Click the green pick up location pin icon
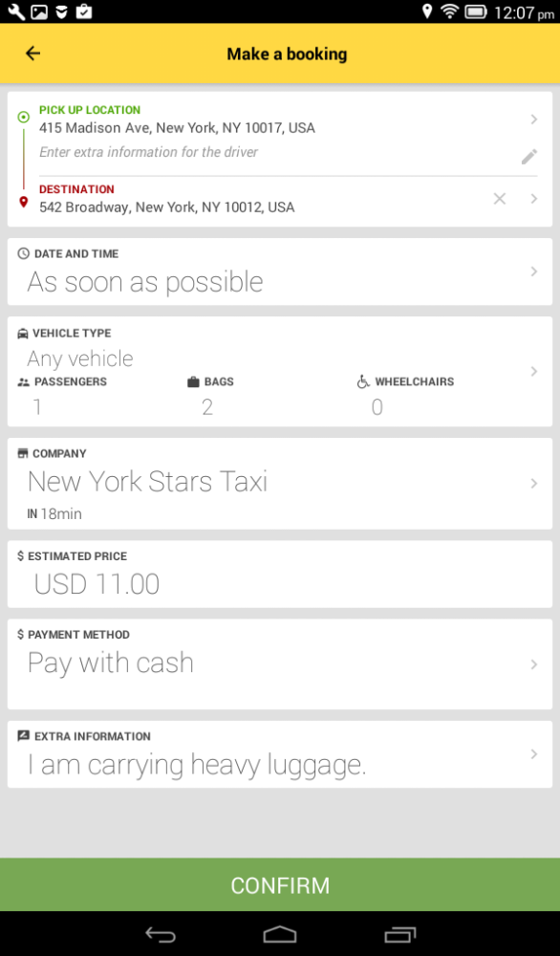Screen dimensions: 560x956 (x=21, y=119)
